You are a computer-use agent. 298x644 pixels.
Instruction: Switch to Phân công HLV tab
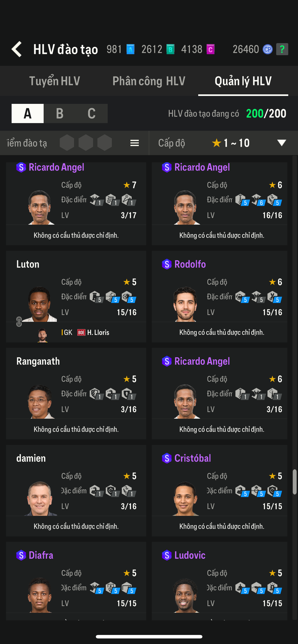point(149,81)
